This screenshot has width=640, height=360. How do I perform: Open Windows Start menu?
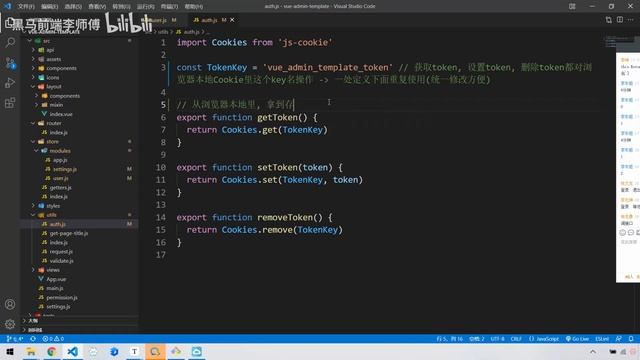click(x=10, y=351)
